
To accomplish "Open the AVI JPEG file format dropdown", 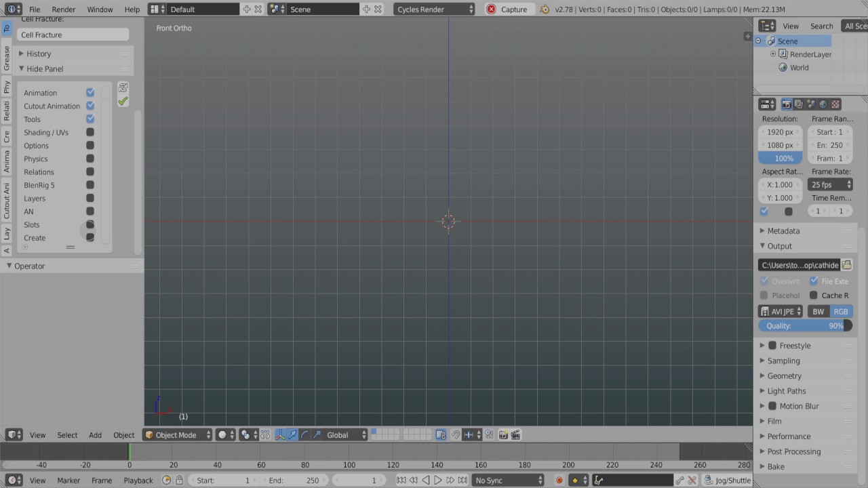I will 781,311.
